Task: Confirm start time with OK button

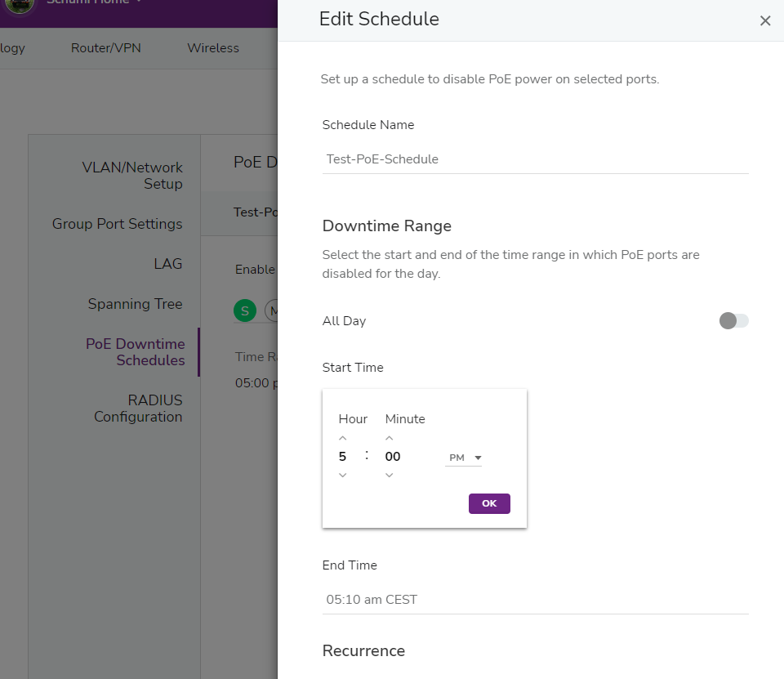Action: coord(489,503)
